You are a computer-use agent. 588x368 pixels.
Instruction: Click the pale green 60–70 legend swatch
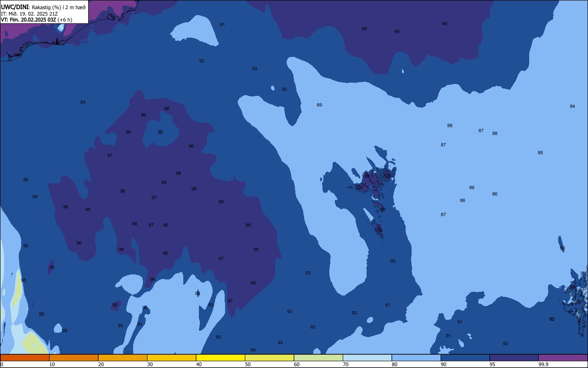click(x=318, y=357)
